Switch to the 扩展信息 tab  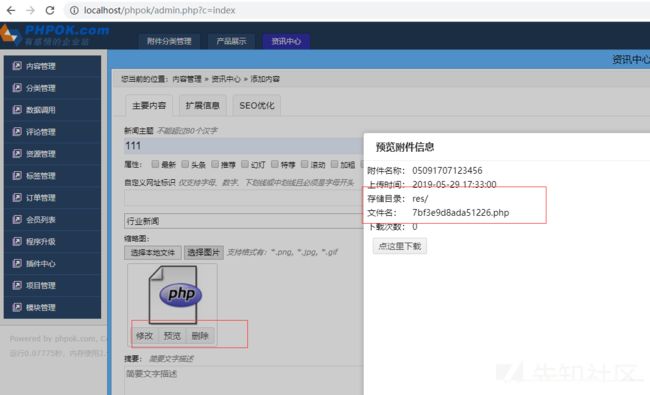[x=202, y=106]
